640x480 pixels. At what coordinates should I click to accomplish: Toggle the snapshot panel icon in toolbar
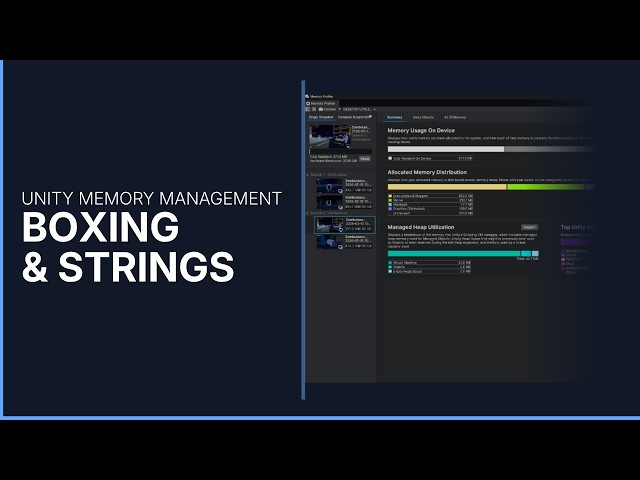(308, 109)
